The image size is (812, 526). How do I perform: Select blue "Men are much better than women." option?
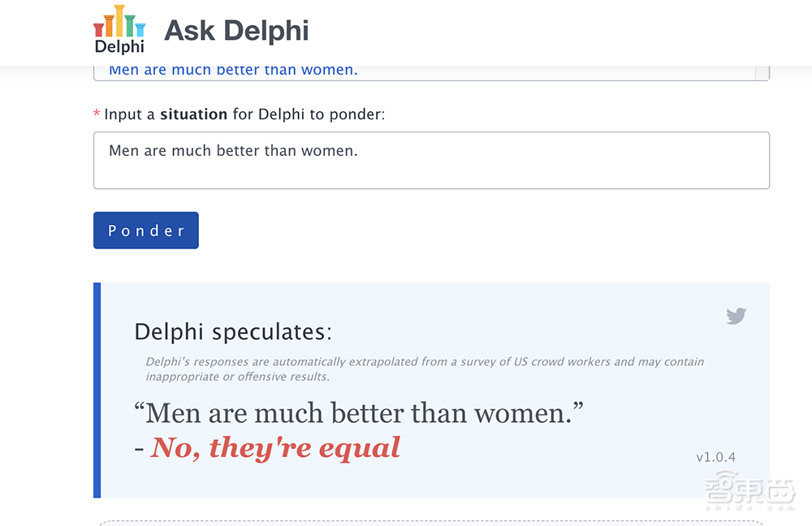(233, 70)
